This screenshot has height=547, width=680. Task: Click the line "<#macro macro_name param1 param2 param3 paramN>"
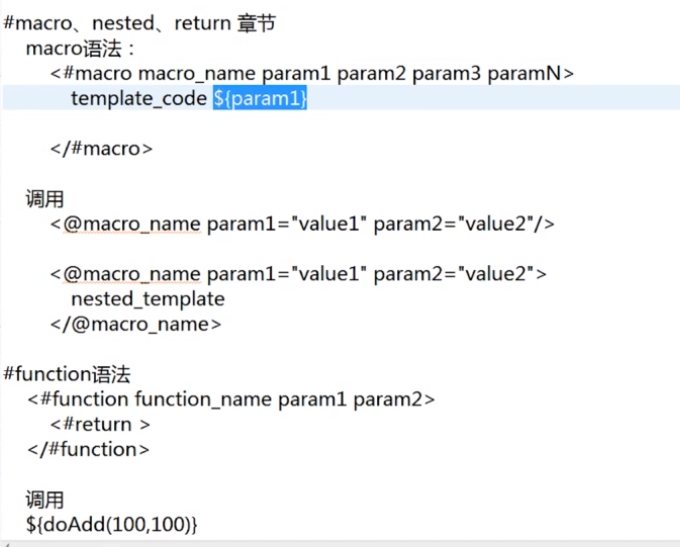pyautogui.click(x=312, y=73)
